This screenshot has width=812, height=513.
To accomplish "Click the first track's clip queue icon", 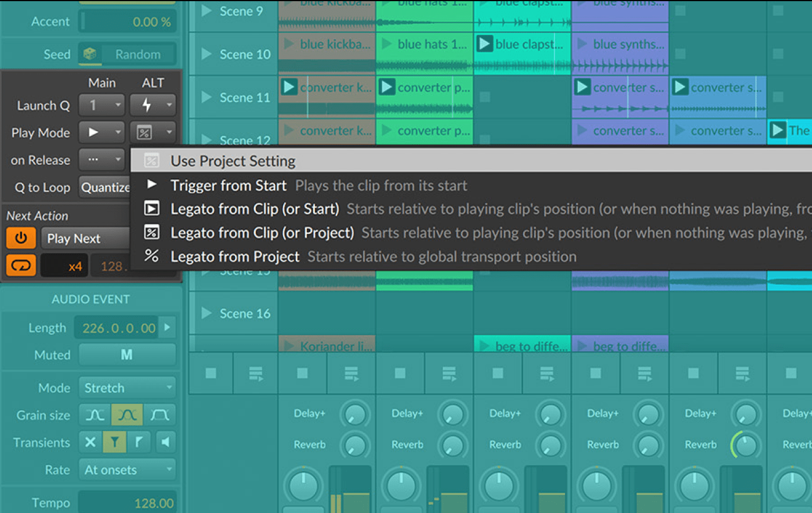I will click(351, 373).
